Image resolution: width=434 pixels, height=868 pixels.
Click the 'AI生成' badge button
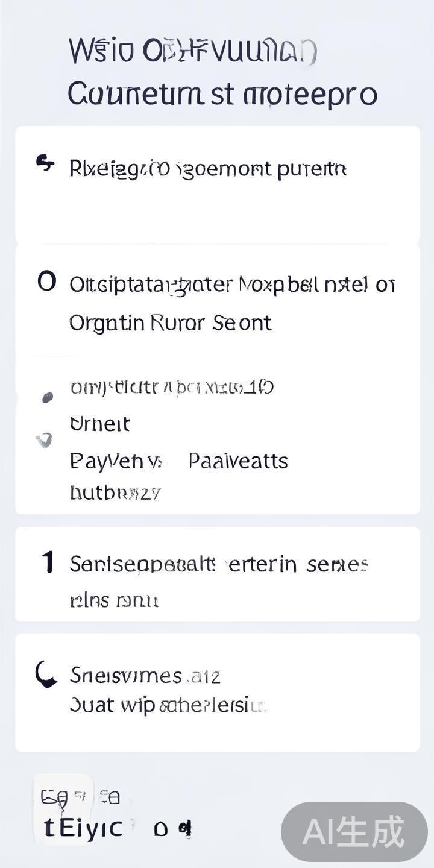[x=354, y=832]
